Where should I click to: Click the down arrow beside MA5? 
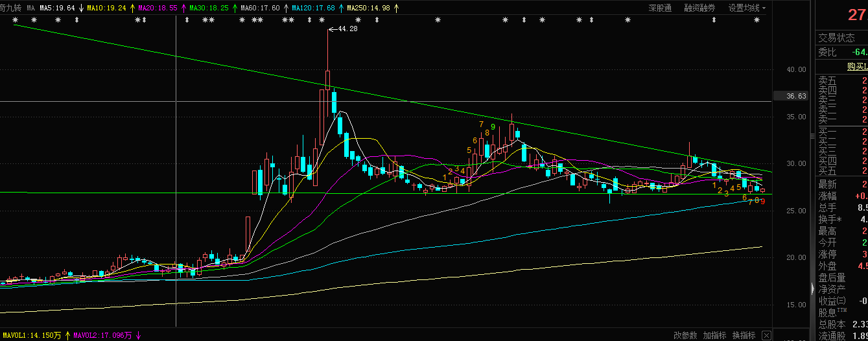coord(82,8)
